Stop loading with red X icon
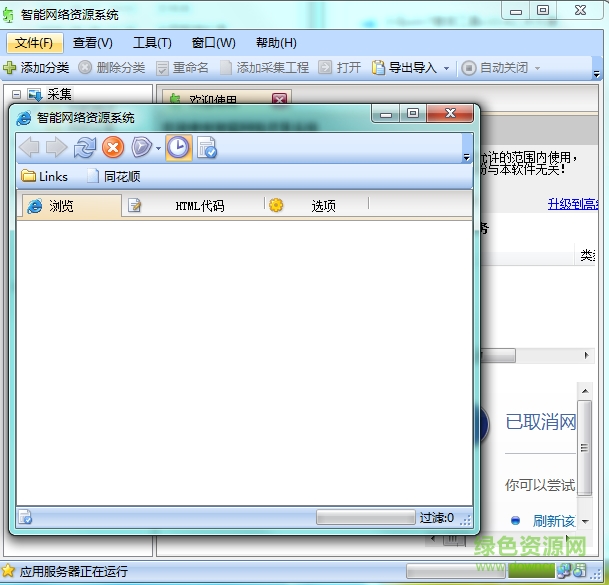Screen dimensions: 609x585 (x=113, y=148)
